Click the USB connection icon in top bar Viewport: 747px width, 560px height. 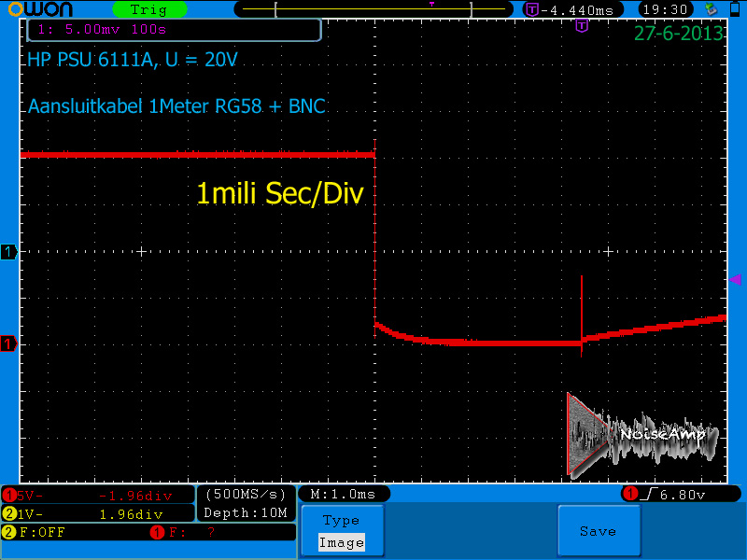[x=712, y=9]
